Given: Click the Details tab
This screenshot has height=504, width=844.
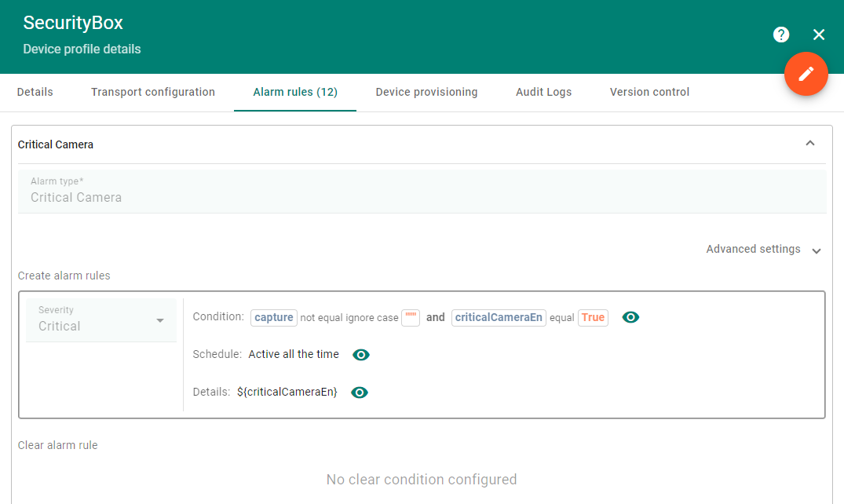Looking at the screenshot, I should pyautogui.click(x=35, y=92).
